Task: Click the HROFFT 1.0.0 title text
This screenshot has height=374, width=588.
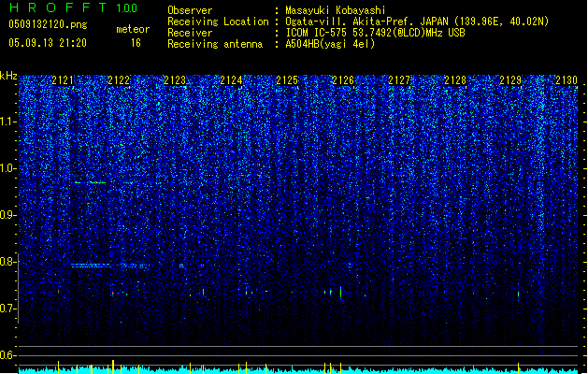Action: (74, 7)
